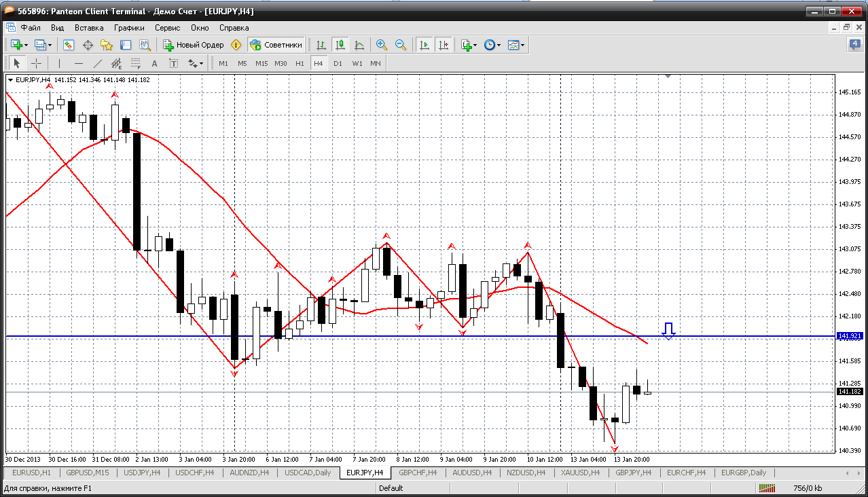This screenshot has height=497, width=868.
Task: Zoom in on the chart
Action: click(x=382, y=45)
